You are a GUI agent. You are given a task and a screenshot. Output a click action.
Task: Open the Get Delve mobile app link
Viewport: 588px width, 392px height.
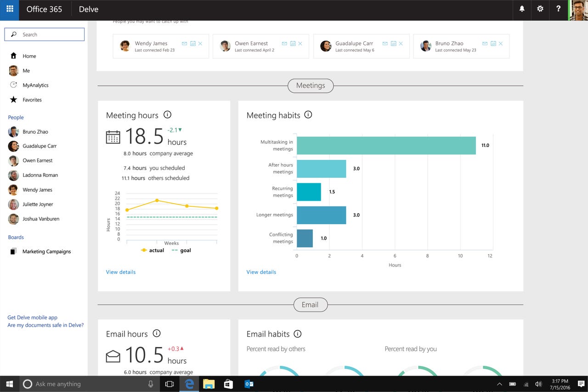coord(32,317)
